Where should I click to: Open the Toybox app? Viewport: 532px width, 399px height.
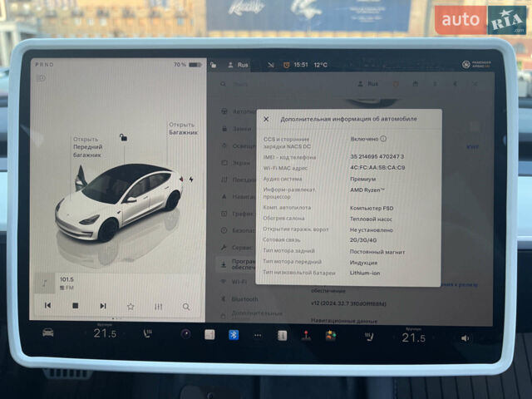coord(331,336)
